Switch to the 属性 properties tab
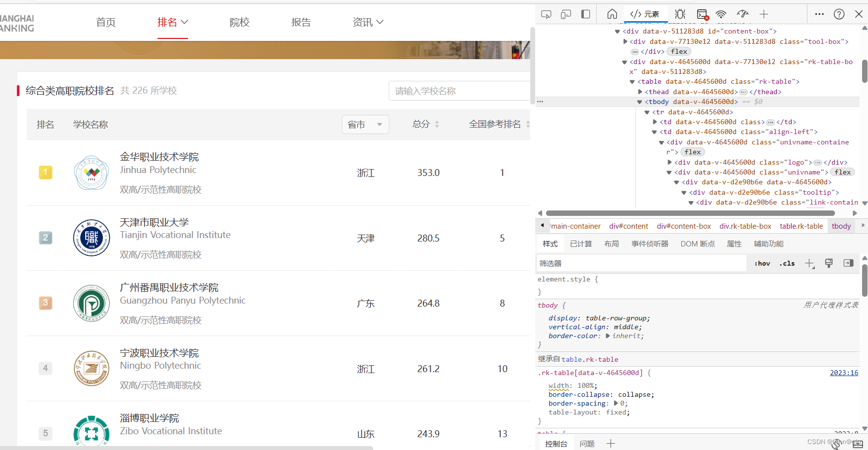The width and height of the screenshot is (868, 450). pos(734,244)
